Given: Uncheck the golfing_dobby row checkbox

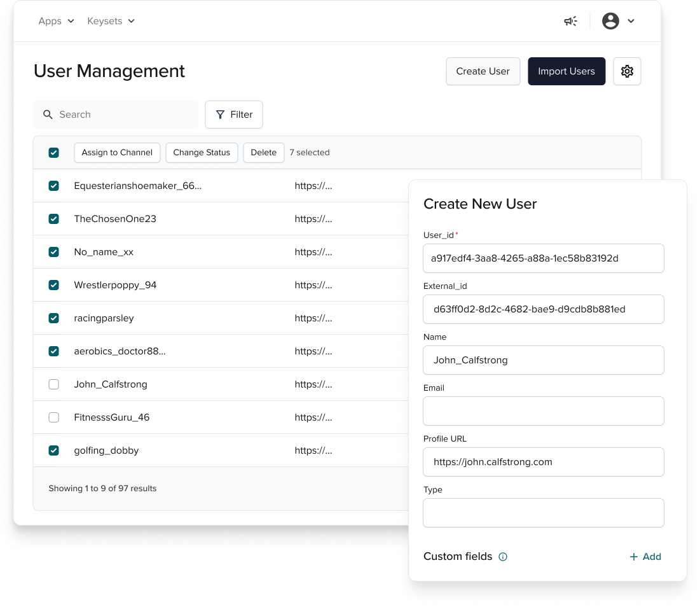Looking at the screenshot, I should pyautogui.click(x=54, y=450).
